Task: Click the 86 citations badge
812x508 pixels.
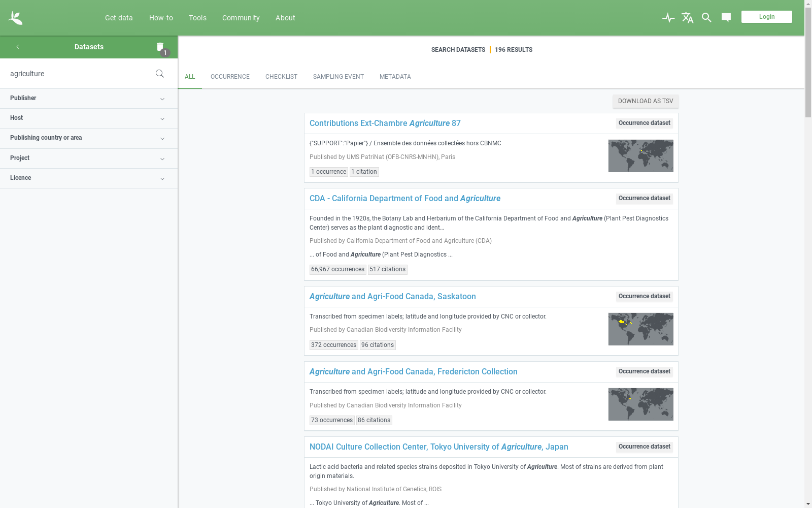Action: (x=374, y=421)
